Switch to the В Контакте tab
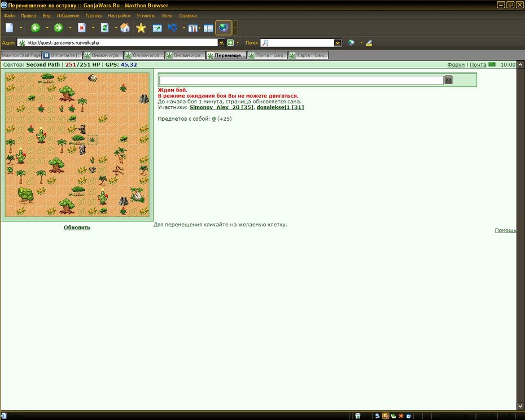The height and width of the screenshot is (420, 525). [62, 55]
